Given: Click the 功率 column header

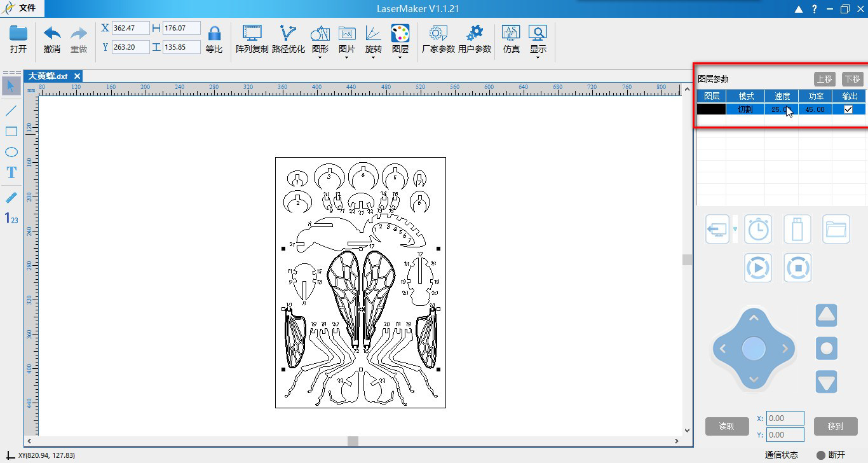Looking at the screenshot, I should [x=815, y=96].
